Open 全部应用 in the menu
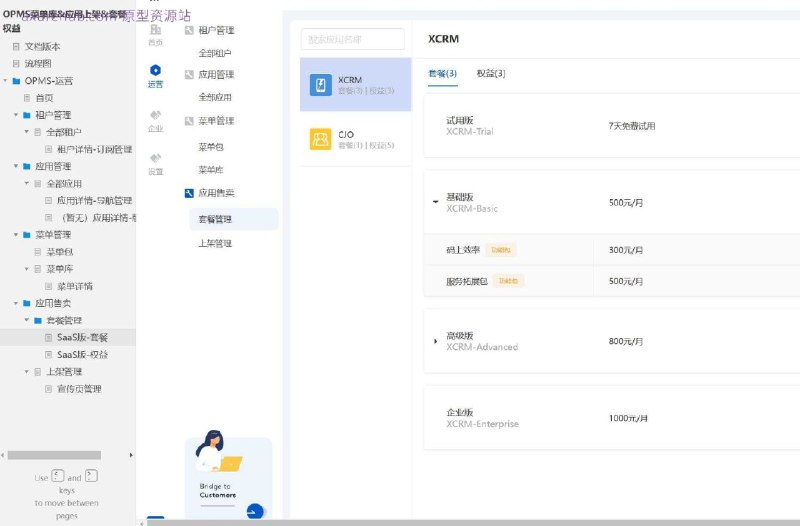The height and width of the screenshot is (526, 800). (x=215, y=97)
